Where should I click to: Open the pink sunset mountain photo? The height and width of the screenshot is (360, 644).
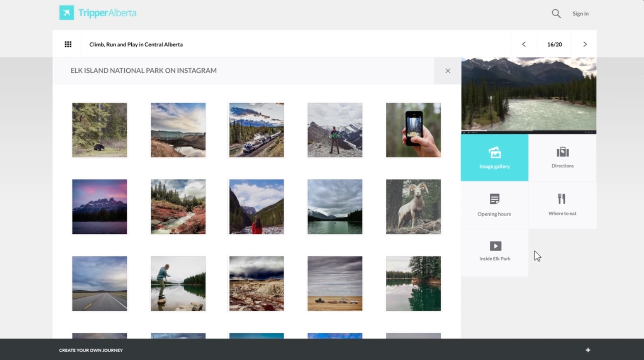[99, 207]
